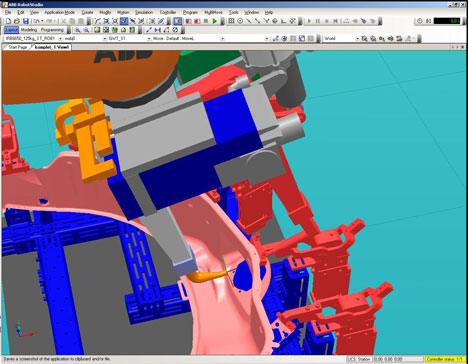468x364 pixels.
Task: Open the Window menu
Action: (251, 12)
